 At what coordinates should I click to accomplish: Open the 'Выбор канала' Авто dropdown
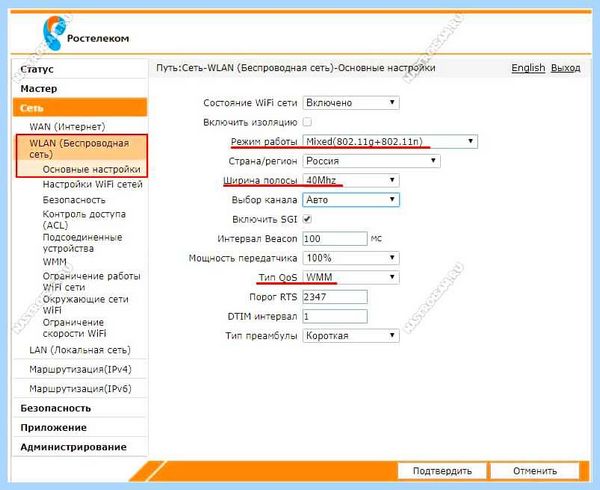coord(351,200)
